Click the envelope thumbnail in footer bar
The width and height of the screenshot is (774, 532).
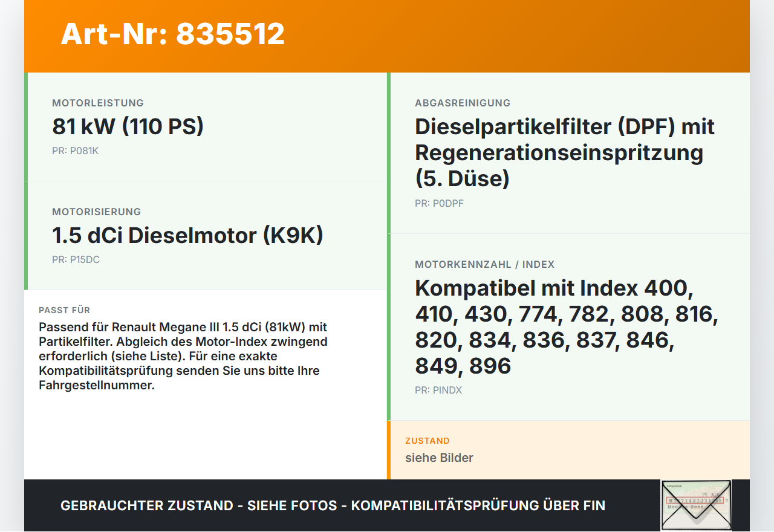[x=696, y=505]
